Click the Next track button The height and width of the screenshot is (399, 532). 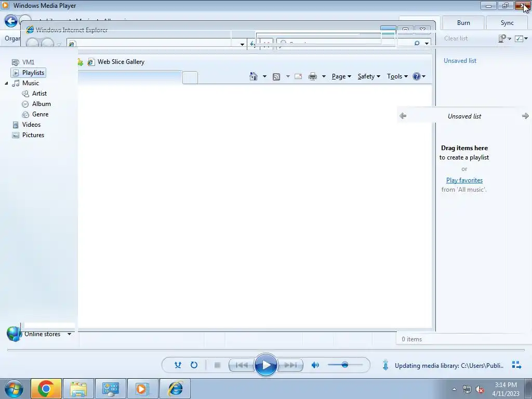[x=290, y=365]
